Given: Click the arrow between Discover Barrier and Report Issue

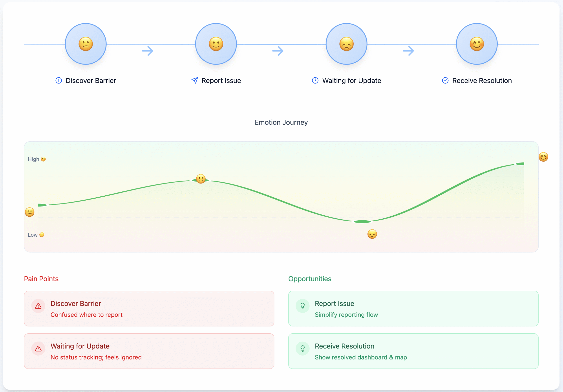Looking at the screenshot, I should (x=147, y=51).
